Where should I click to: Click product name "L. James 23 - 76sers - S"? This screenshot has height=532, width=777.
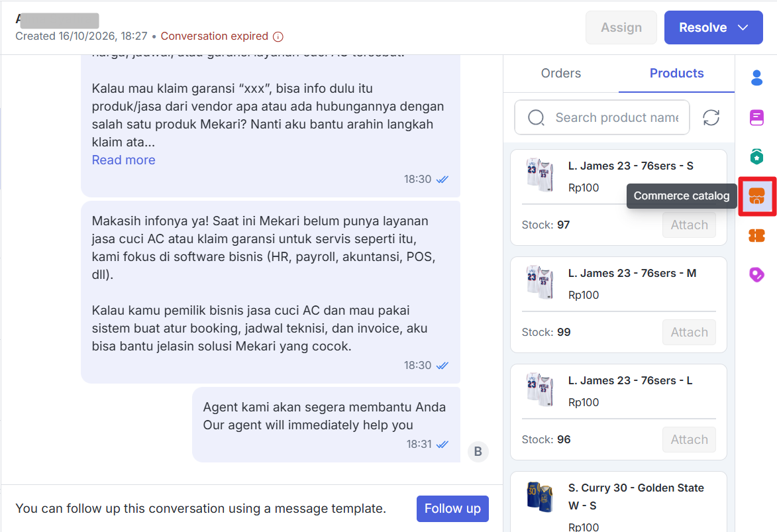tap(631, 166)
